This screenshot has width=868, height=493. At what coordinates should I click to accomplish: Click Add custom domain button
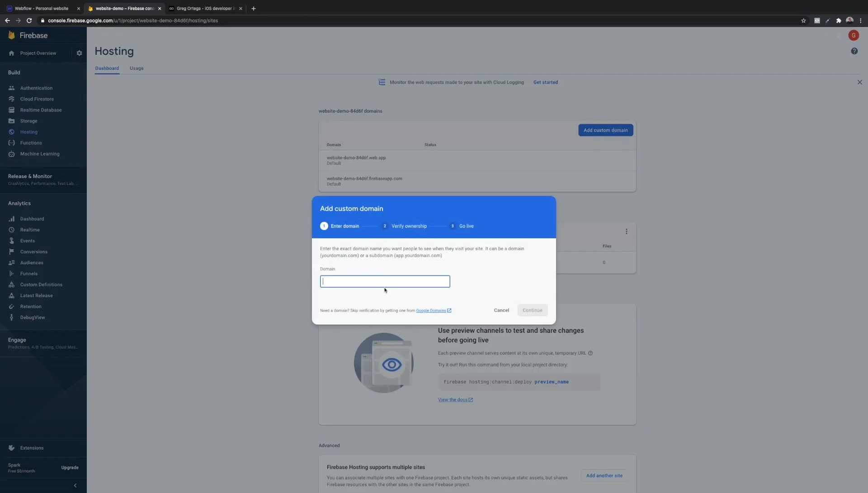coord(605,130)
